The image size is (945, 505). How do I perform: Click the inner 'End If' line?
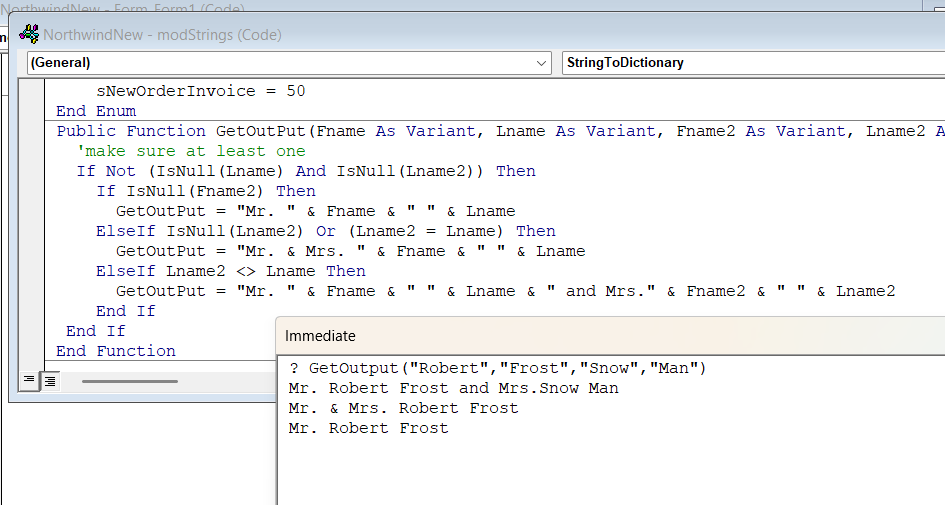[x=125, y=311]
